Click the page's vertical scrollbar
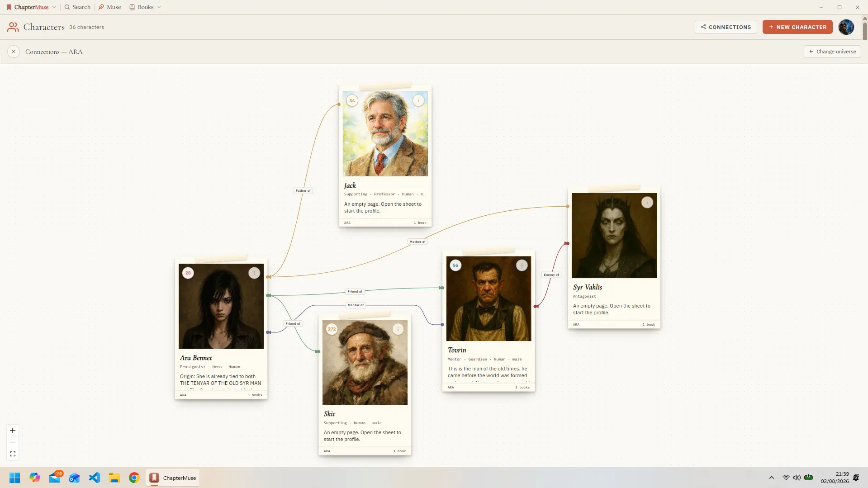This screenshot has height=488, width=868. pos(865,30)
